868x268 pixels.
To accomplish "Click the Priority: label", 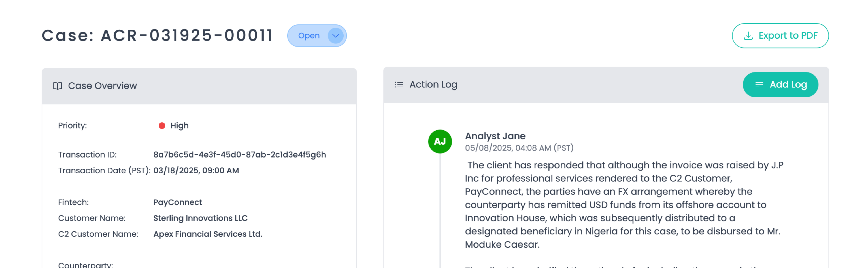I will 73,126.
